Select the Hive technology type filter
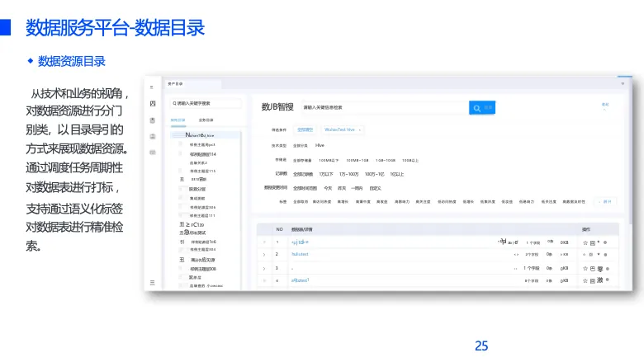This screenshot has height=362, width=644. tap(320, 145)
